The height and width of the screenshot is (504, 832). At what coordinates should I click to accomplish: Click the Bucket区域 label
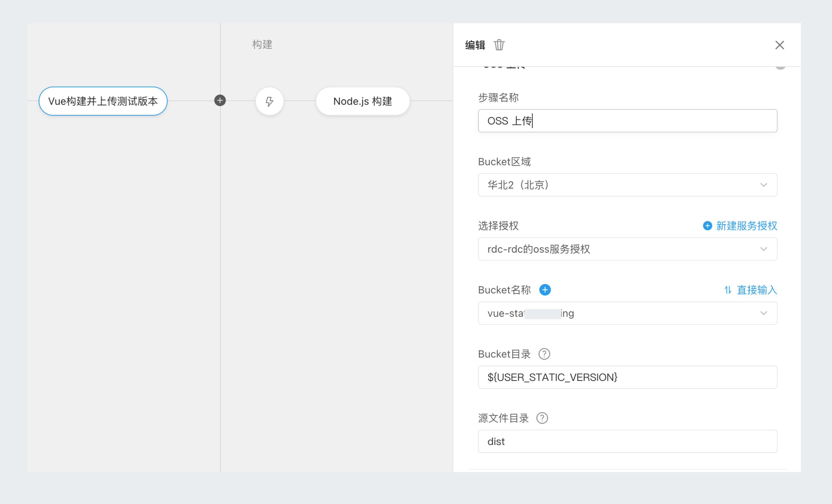pyautogui.click(x=504, y=161)
